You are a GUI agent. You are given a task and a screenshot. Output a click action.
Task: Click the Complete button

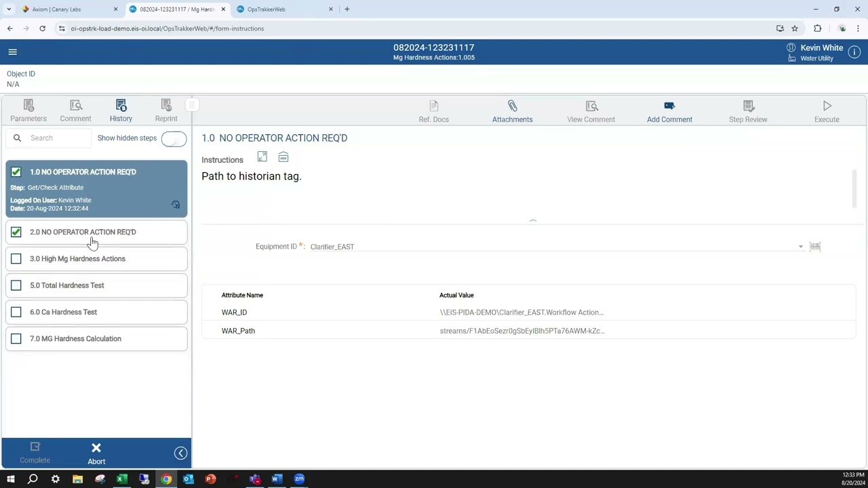click(35, 453)
